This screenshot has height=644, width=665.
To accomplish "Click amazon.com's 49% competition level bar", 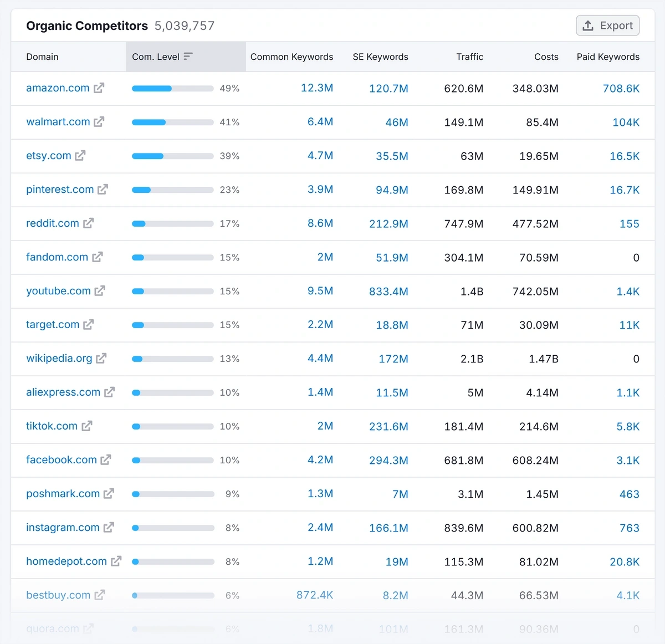I will [173, 89].
